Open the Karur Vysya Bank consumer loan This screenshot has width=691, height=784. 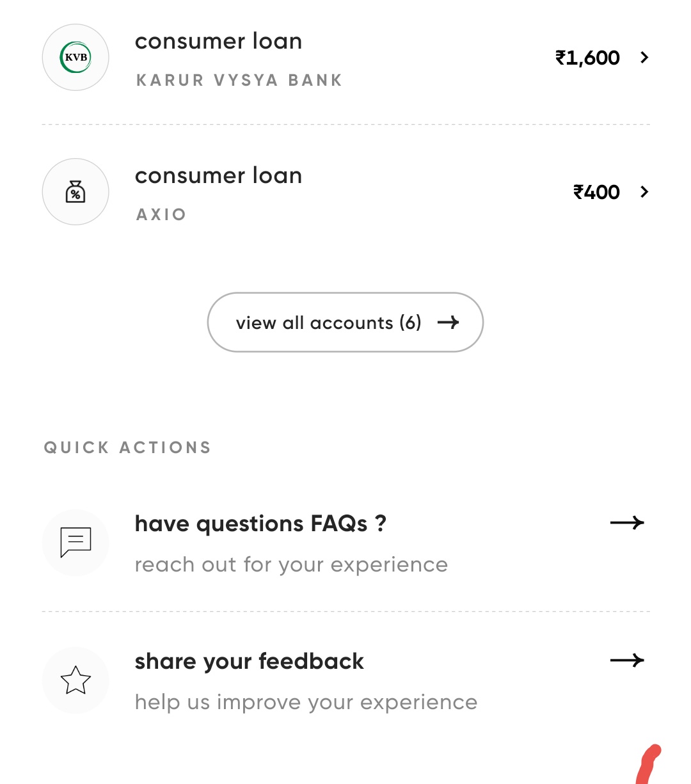pyautogui.click(x=218, y=42)
